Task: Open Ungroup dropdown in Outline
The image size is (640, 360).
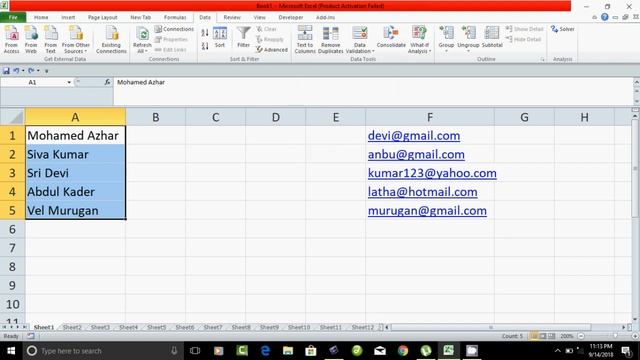Action: tap(468, 38)
